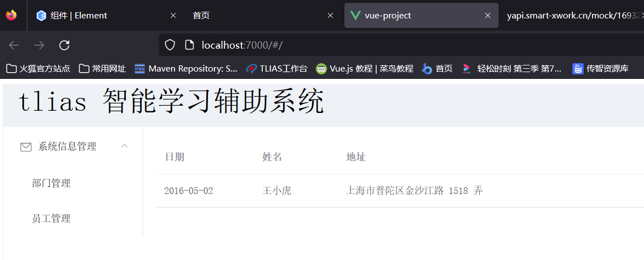Screen dimensions: 644x260
Task: Reload the current page
Action: pos(64,45)
